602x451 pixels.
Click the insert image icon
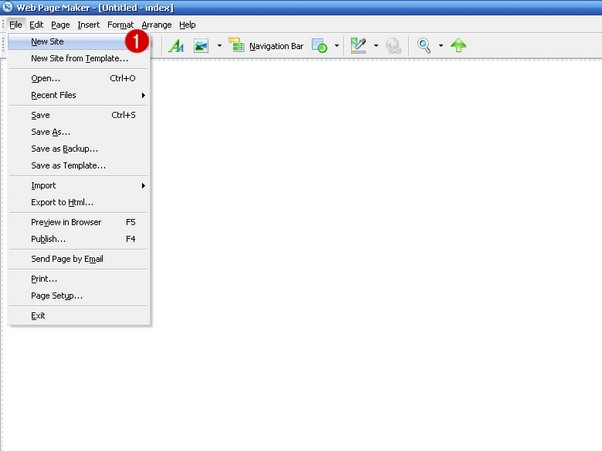201,46
